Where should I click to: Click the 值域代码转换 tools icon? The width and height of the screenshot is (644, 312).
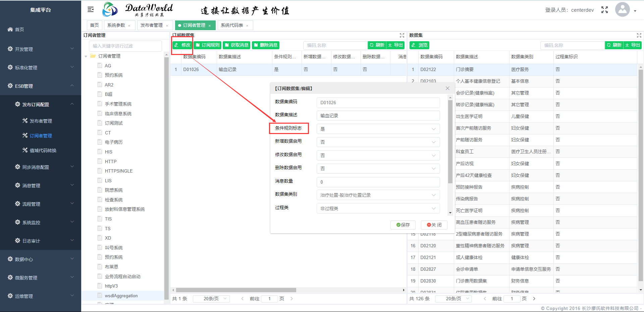(25, 150)
